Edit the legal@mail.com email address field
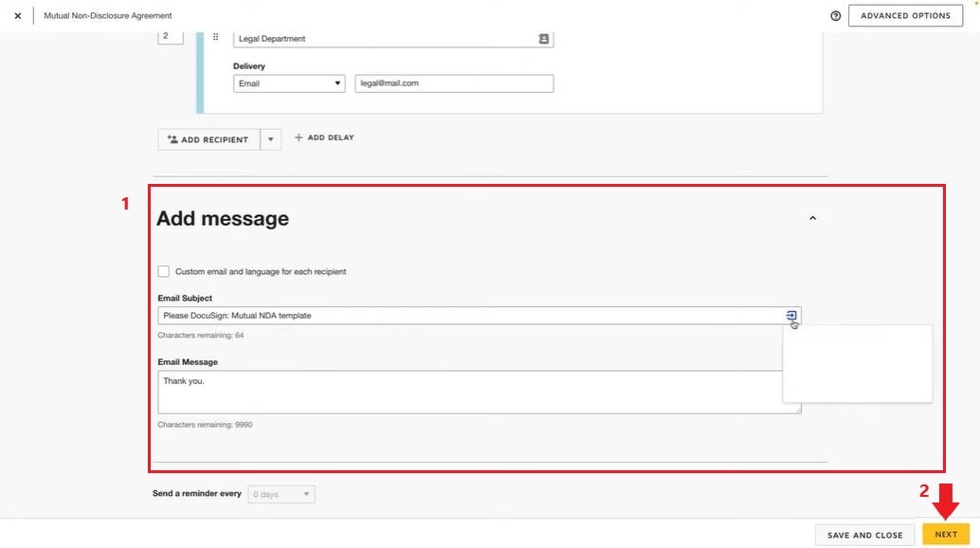Image resolution: width=980 pixels, height=548 pixels. pyautogui.click(x=454, y=83)
